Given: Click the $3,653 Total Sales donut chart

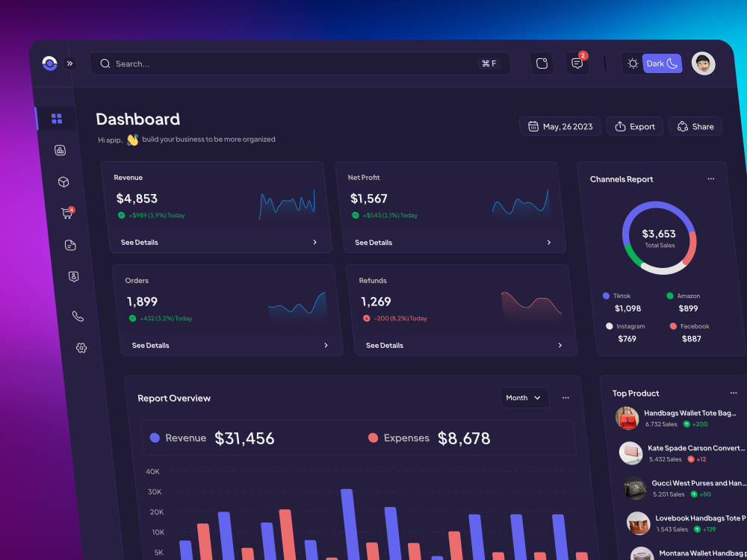Looking at the screenshot, I should (660, 237).
